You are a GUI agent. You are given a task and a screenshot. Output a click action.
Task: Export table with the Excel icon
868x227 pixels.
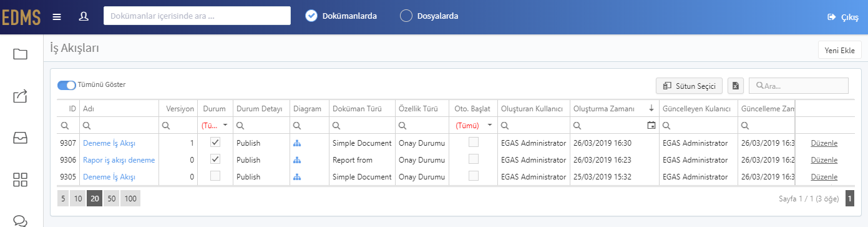tap(736, 86)
